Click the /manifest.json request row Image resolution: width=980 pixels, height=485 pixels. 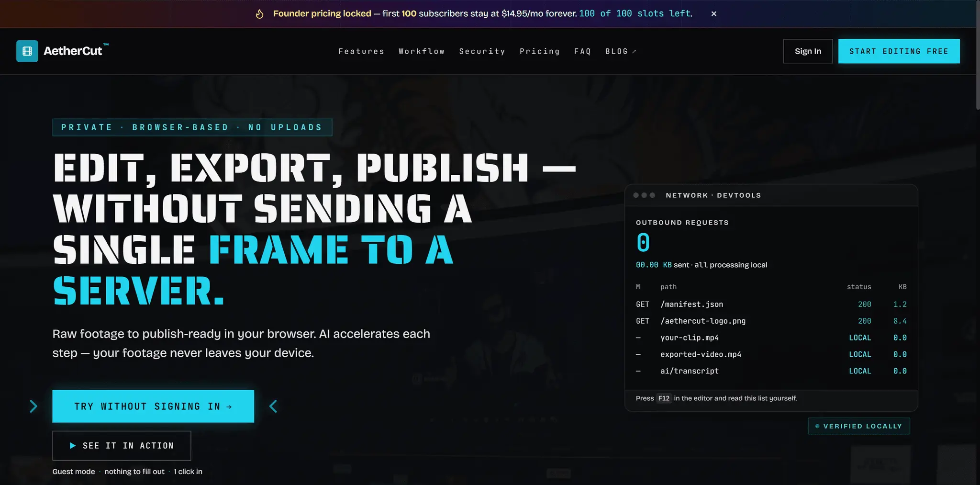[x=771, y=304]
